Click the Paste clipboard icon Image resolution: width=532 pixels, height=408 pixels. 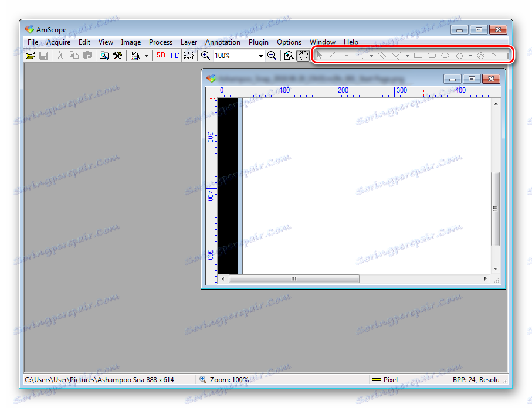tap(87, 55)
